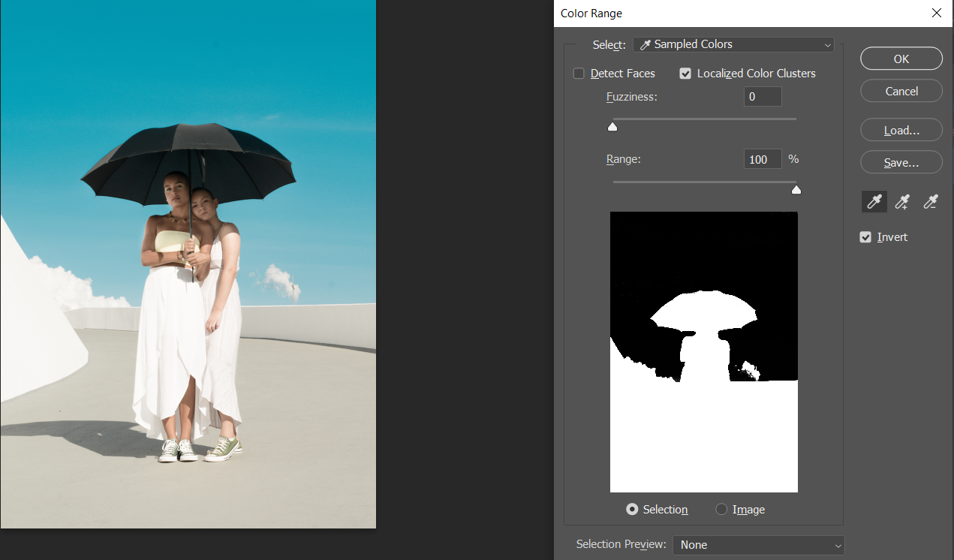The width and height of the screenshot is (954, 560).
Task: Select the Subtract from Sample eyedropper
Action: click(930, 201)
